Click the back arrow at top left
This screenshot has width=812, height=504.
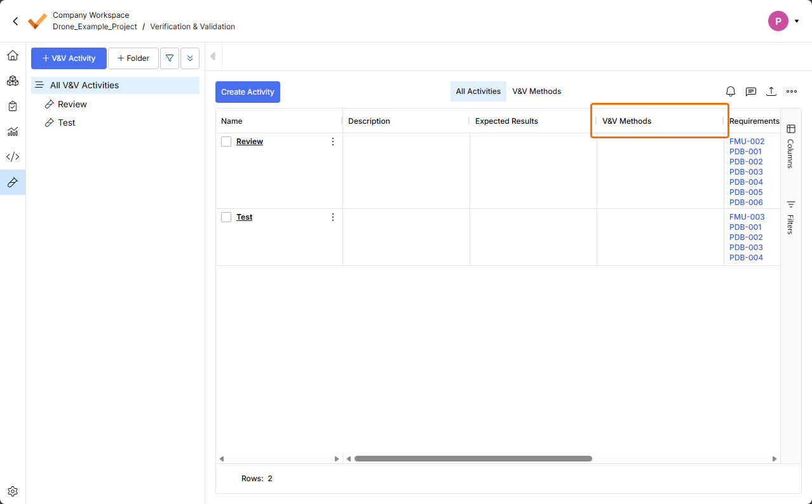tap(16, 21)
